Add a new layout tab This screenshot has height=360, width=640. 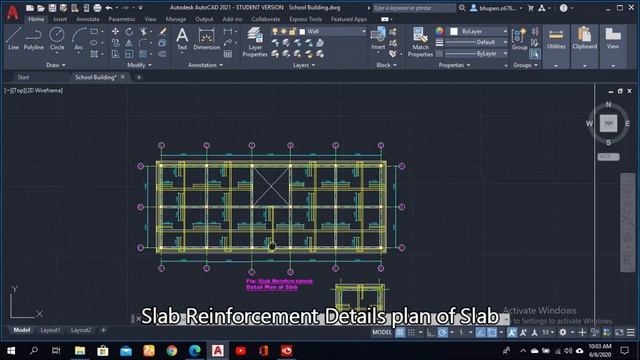tap(103, 330)
